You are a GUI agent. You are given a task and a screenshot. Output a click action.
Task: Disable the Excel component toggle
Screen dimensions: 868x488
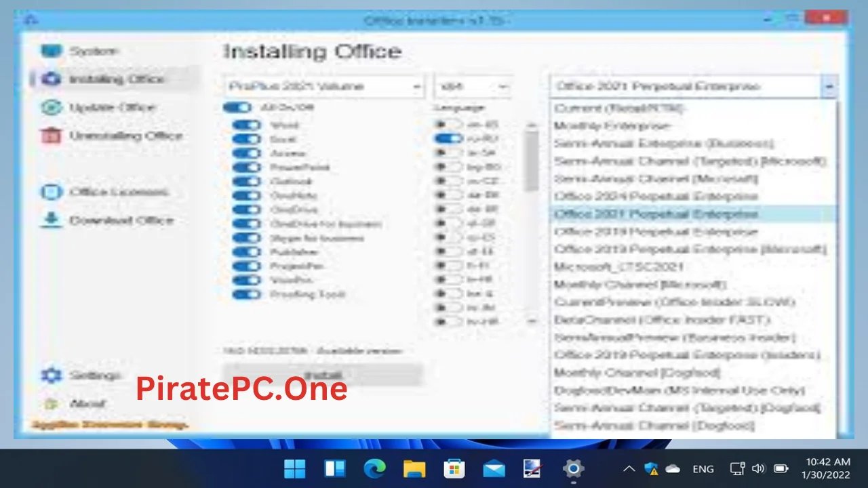(x=246, y=140)
